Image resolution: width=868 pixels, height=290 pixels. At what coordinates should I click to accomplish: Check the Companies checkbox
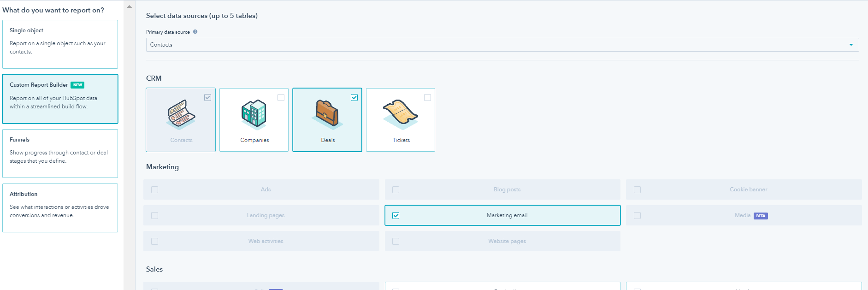pos(281,98)
